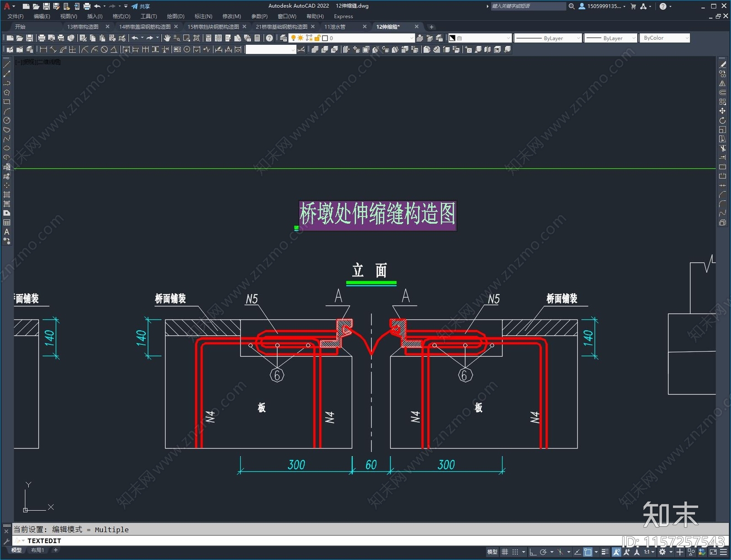Select the Circle draw tool
The width and height of the screenshot is (731, 560).
coord(7,121)
